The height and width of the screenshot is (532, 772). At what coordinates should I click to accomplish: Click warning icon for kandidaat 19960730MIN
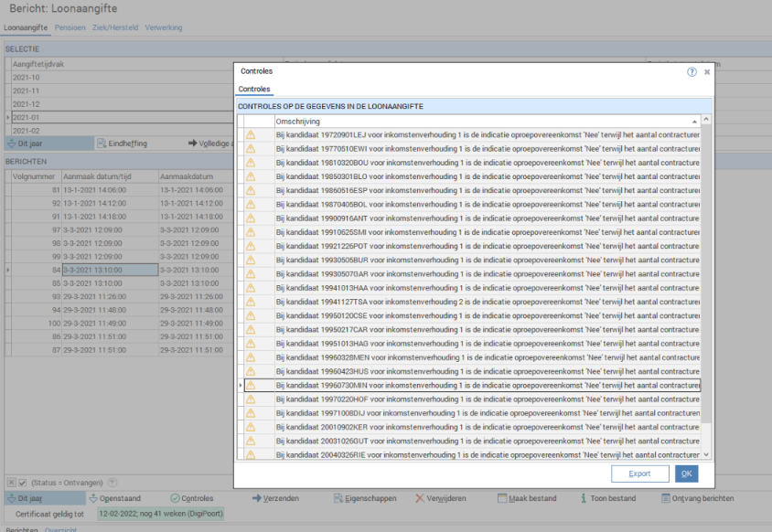(250, 386)
